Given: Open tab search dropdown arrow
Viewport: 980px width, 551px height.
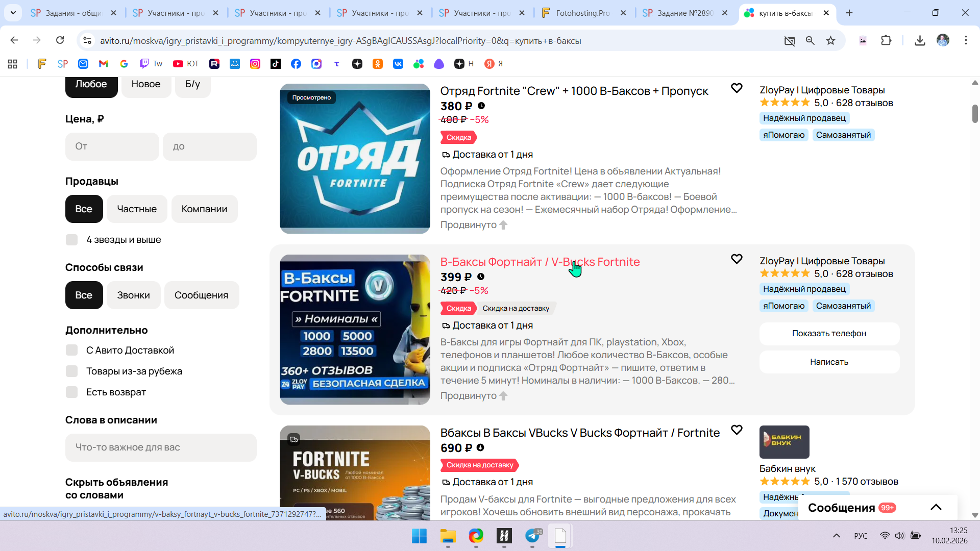Looking at the screenshot, I should pyautogui.click(x=13, y=13).
